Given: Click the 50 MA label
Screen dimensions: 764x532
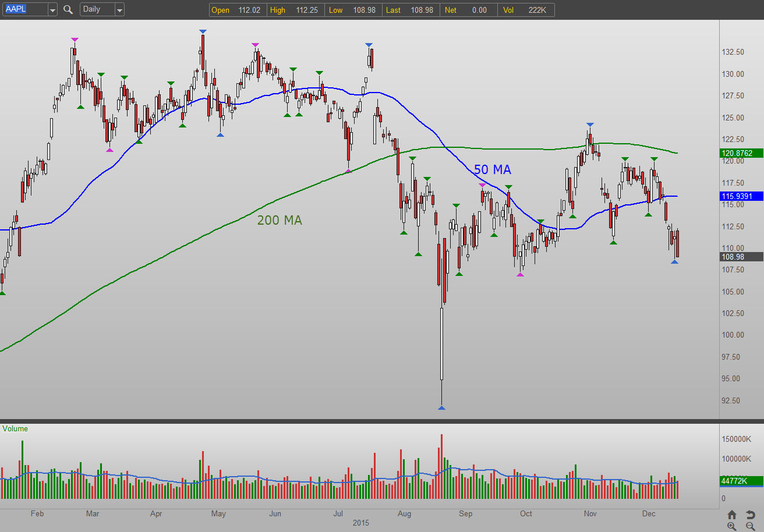Looking at the screenshot, I should 492,170.
